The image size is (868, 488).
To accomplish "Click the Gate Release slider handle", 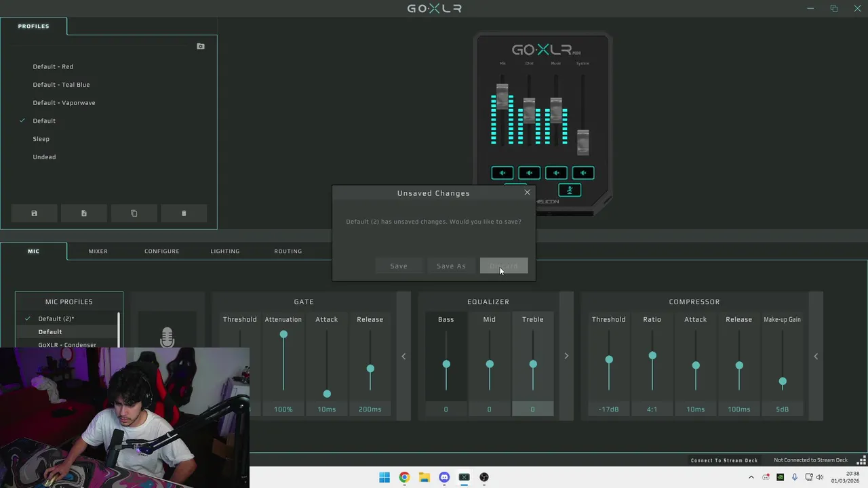I will (370, 369).
